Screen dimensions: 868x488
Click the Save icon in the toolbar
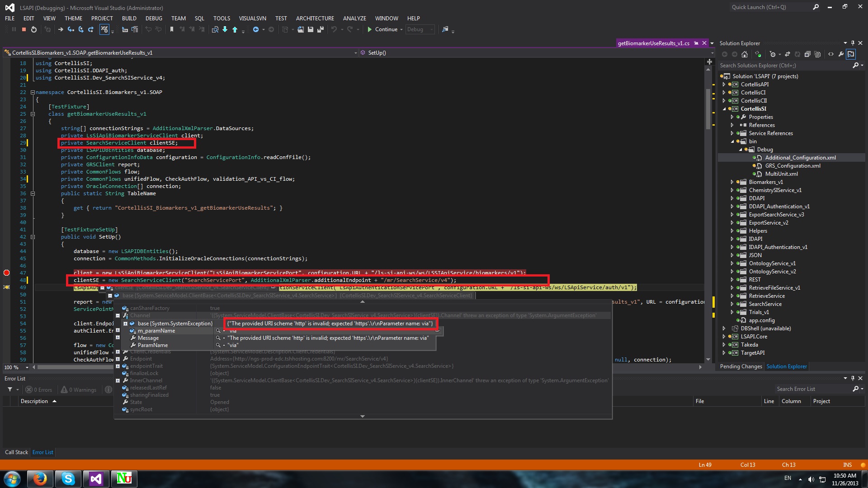point(311,29)
